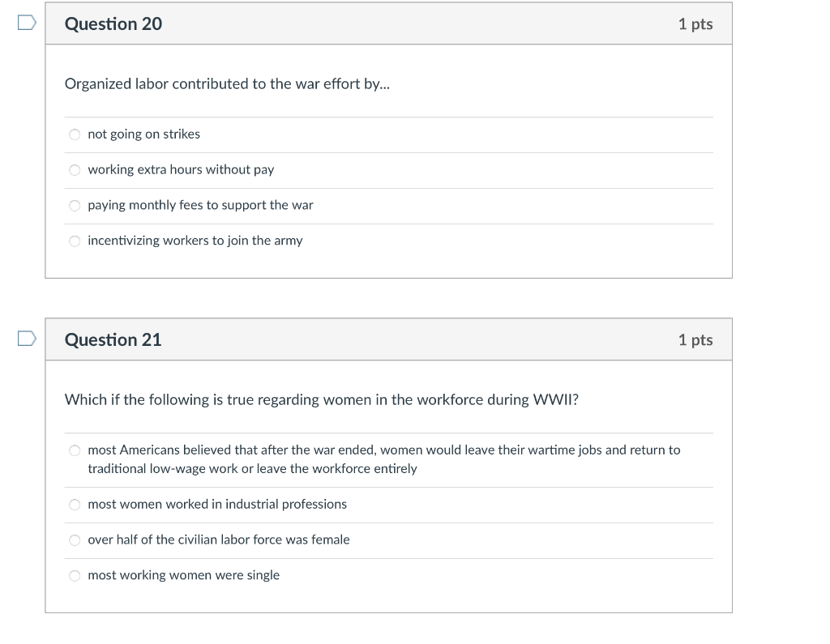Click the Question 21 header title
This screenshot has height=644, width=830.
[x=113, y=339]
